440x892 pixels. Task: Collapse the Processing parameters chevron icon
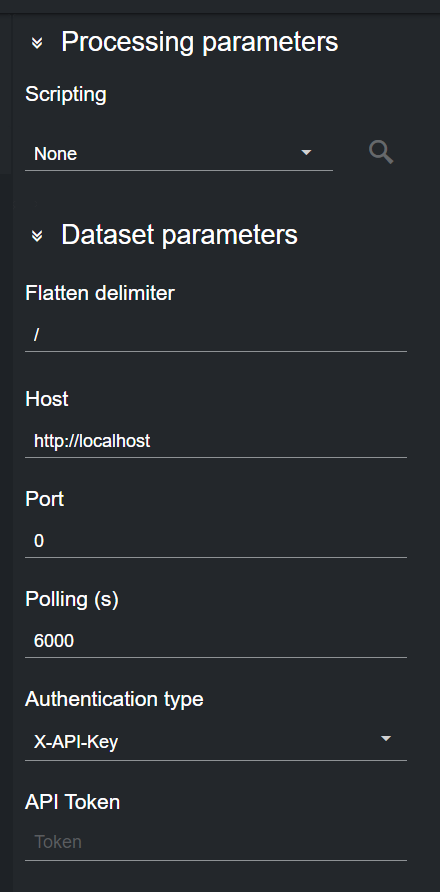(x=37, y=43)
